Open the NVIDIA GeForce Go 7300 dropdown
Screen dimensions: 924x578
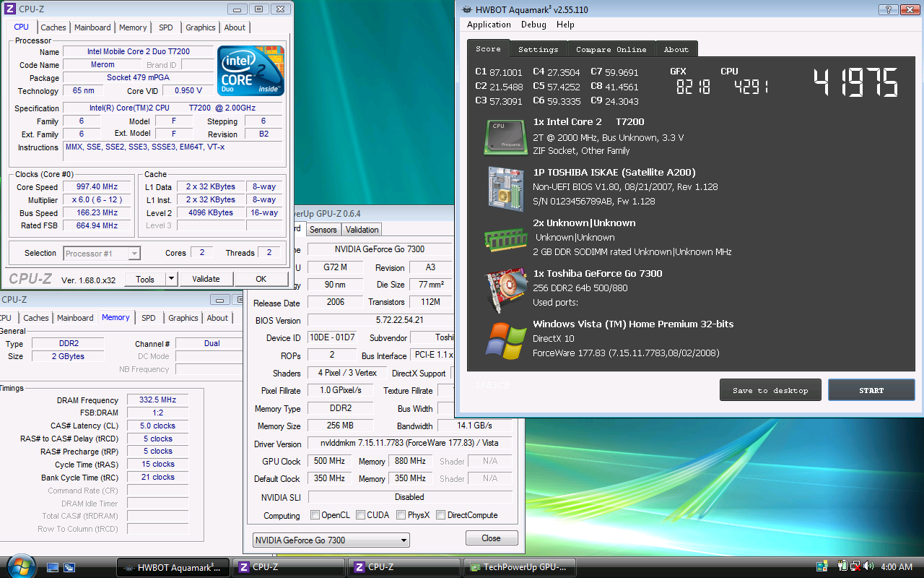[331, 540]
